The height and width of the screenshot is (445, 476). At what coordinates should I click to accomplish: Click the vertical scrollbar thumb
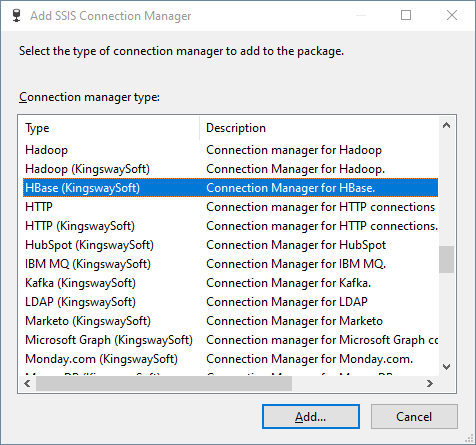coord(446,259)
